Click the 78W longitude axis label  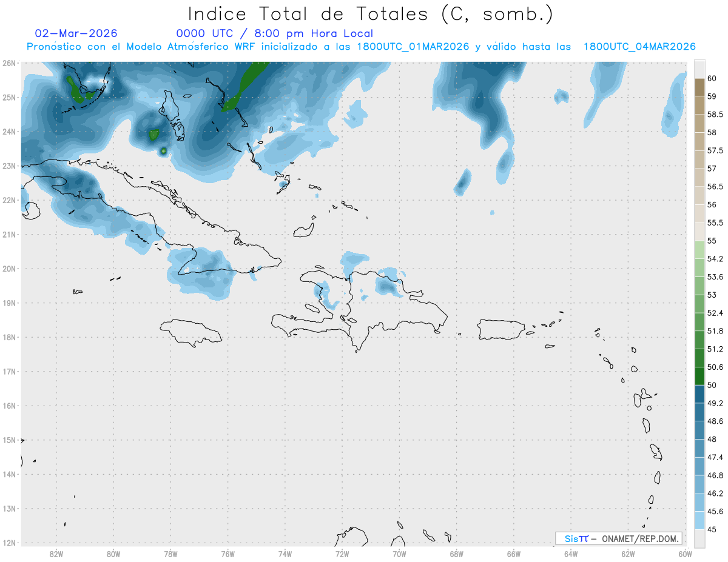click(x=170, y=554)
